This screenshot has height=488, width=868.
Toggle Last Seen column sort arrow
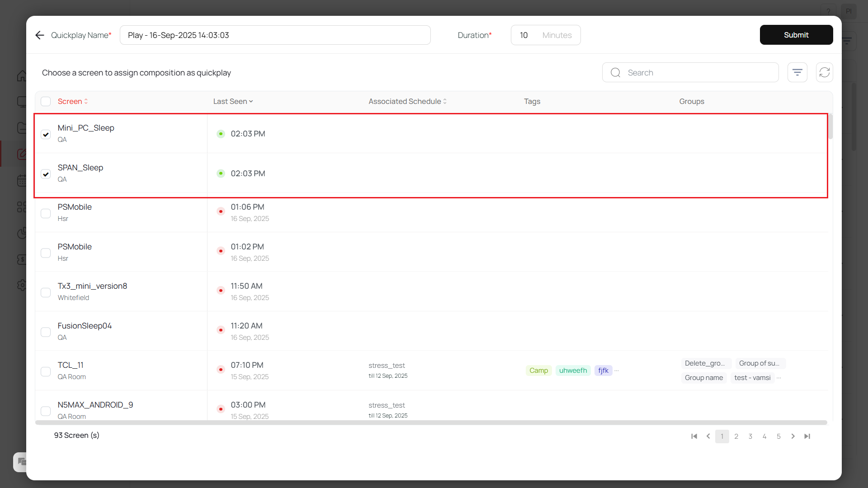coord(251,101)
